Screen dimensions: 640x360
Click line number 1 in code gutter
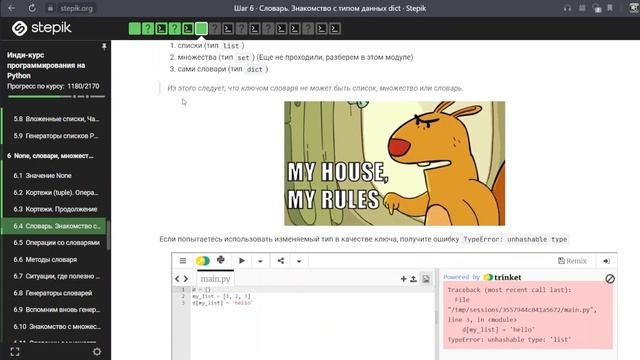point(183,289)
